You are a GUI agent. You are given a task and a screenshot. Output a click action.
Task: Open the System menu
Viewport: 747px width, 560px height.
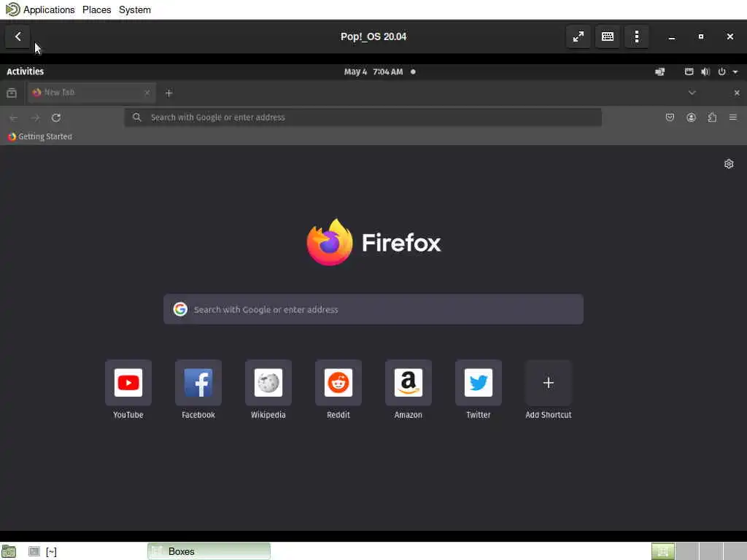pos(135,9)
